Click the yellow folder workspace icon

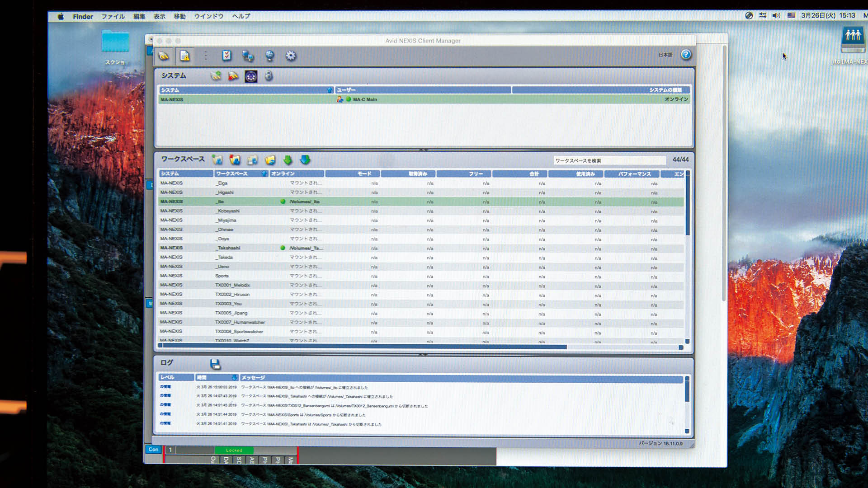270,160
